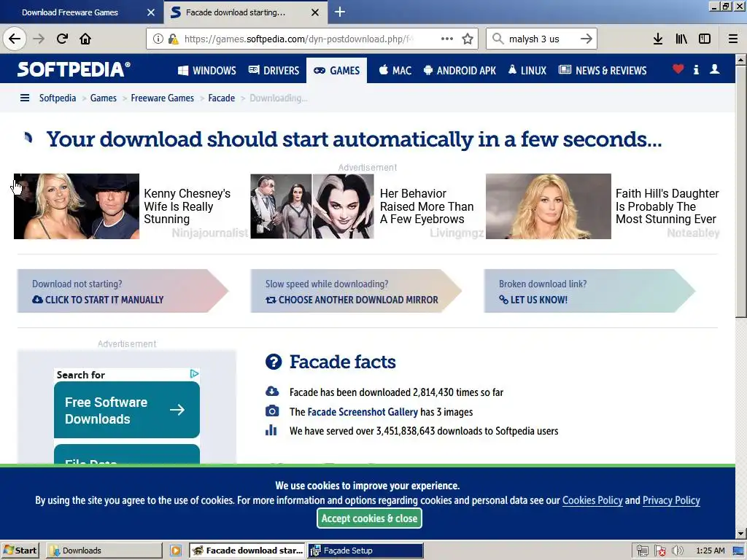This screenshot has width=747, height=560.
Task: Click the search go arrow in search bar
Action: click(587, 39)
